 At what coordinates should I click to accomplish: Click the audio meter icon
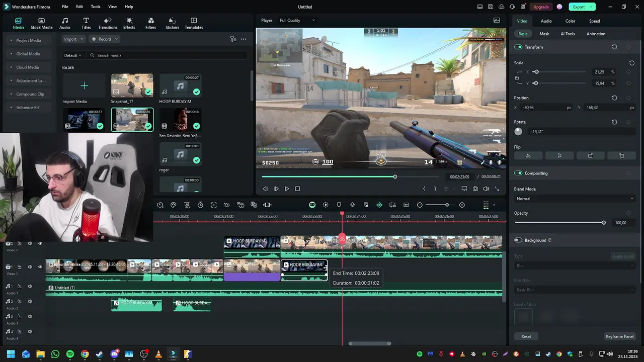[x=486, y=205]
